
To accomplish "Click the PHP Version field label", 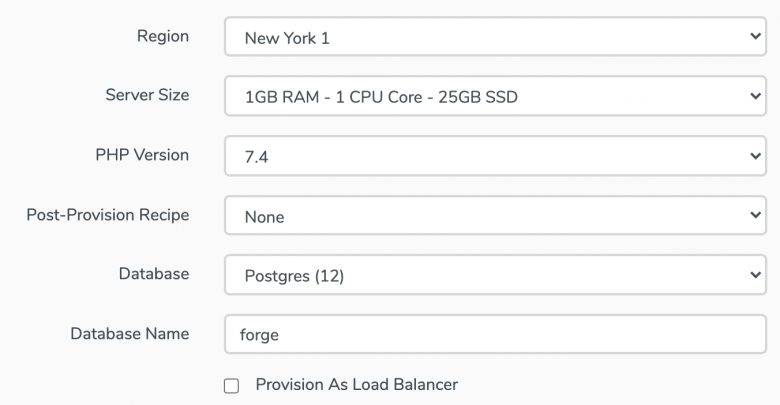I will pos(142,155).
